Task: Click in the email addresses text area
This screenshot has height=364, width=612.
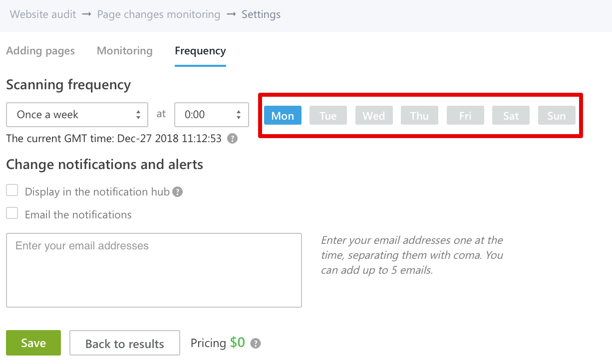Action: click(154, 270)
